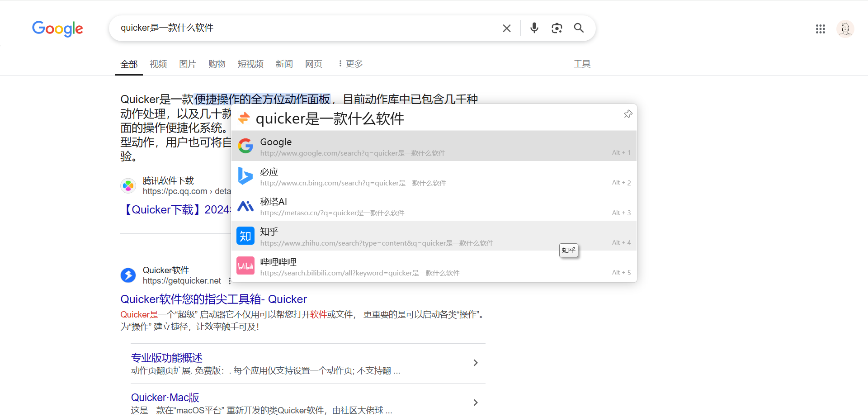Image resolution: width=868 pixels, height=417 pixels.
Task: Click inside the Google search field
Action: pos(307,28)
